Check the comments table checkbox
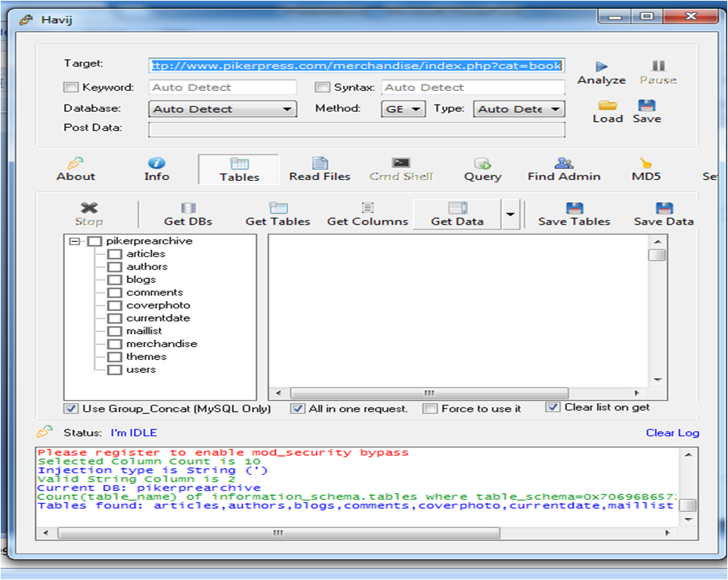The width and height of the screenshot is (728, 580). [114, 293]
